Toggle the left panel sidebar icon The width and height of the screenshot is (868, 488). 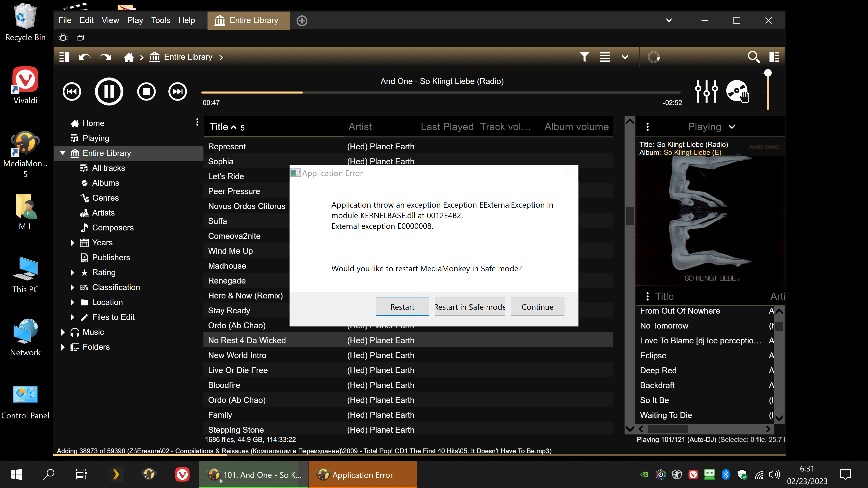point(64,57)
